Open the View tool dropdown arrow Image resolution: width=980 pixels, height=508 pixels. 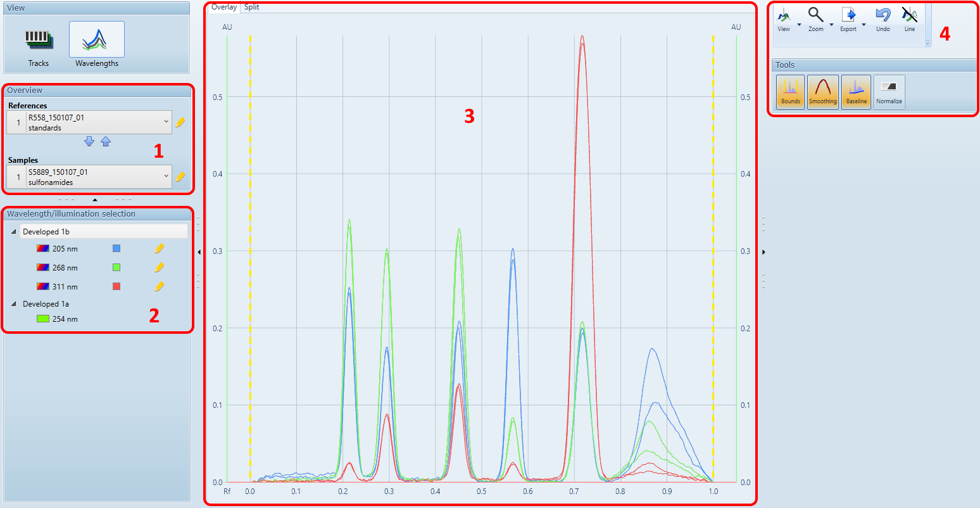pyautogui.click(x=799, y=25)
